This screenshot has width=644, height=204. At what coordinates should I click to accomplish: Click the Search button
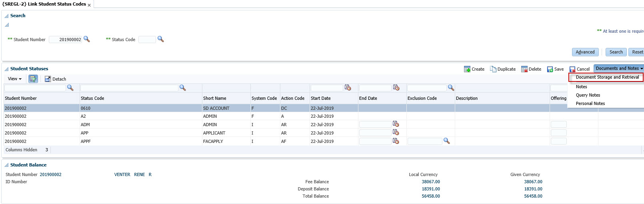pyautogui.click(x=616, y=52)
